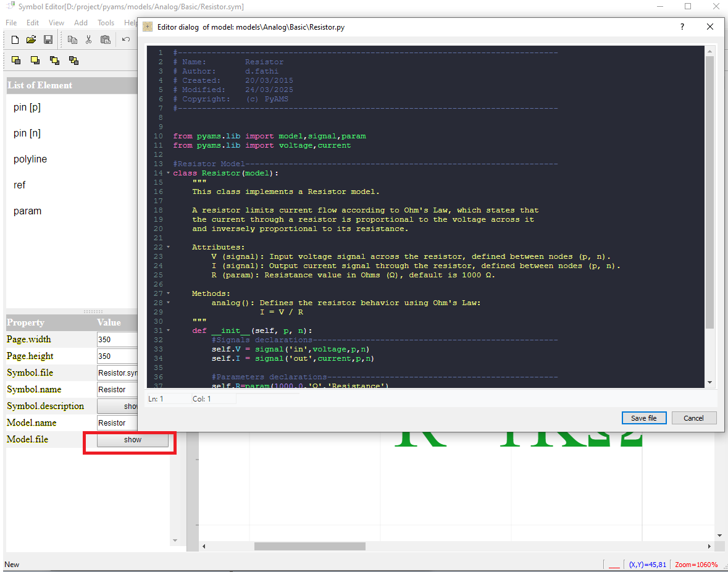Click 'class Resistor(model):' at code line 14
The image size is (728, 572).
click(x=225, y=173)
